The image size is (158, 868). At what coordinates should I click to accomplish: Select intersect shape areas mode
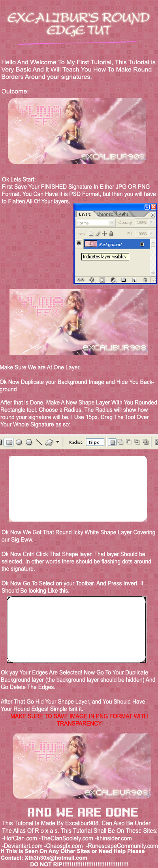(x=137, y=442)
